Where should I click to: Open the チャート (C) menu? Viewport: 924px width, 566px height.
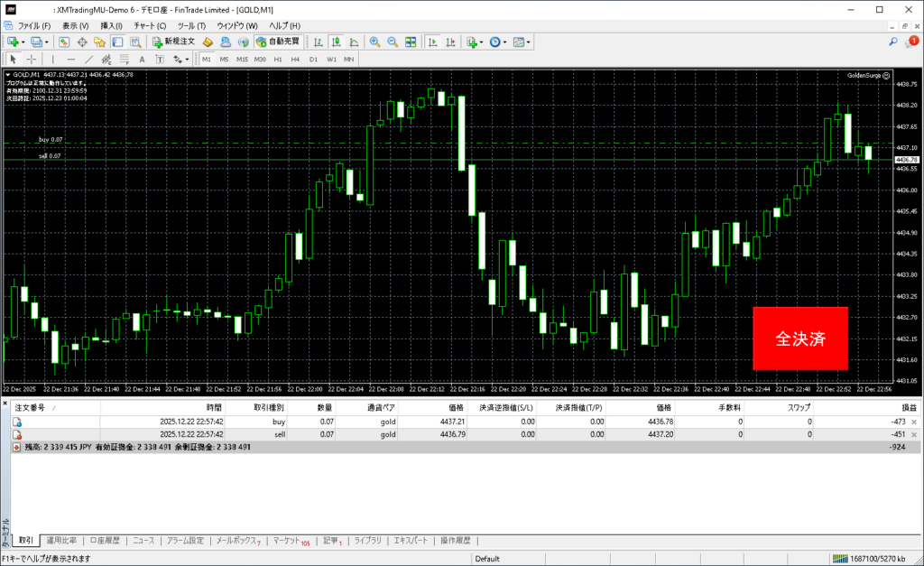coord(150,25)
